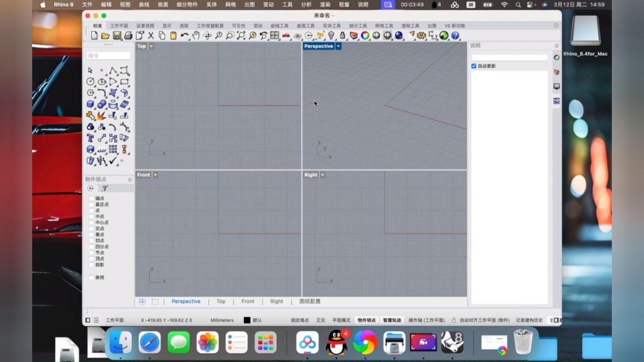This screenshot has width=644, height=362.
Task: Enable the 中点 object snap checkbox
Action: [x=92, y=217]
